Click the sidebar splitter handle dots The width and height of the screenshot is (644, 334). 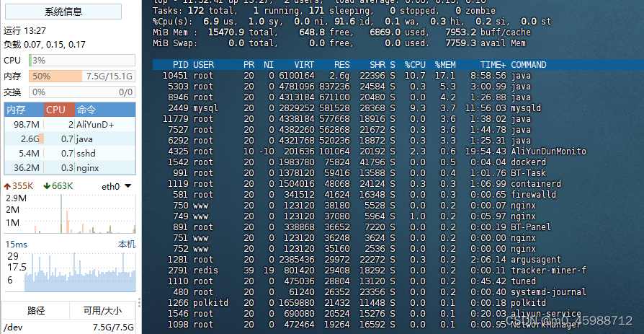(139, 303)
